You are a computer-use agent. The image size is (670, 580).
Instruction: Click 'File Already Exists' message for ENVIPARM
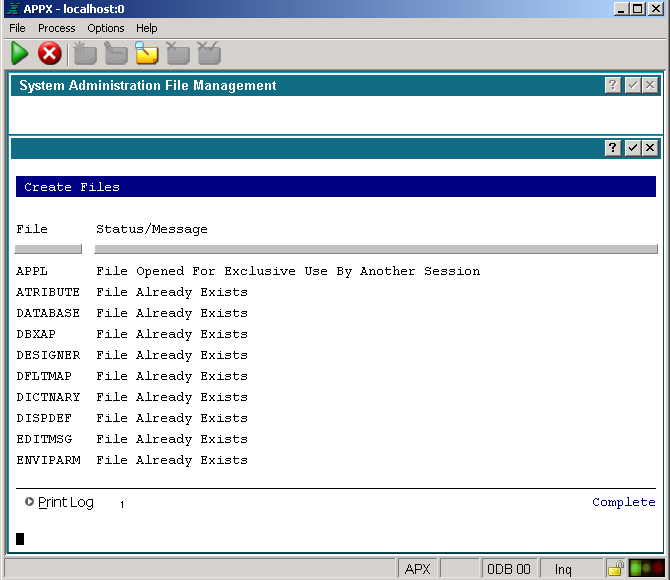(172, 460)
